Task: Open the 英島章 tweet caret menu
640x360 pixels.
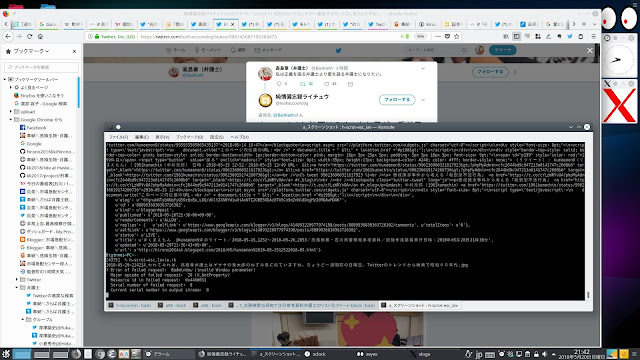Action: pos(423,68)
